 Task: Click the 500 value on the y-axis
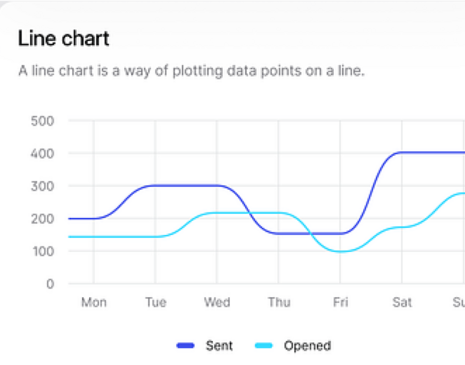click(x=42, y=121)
